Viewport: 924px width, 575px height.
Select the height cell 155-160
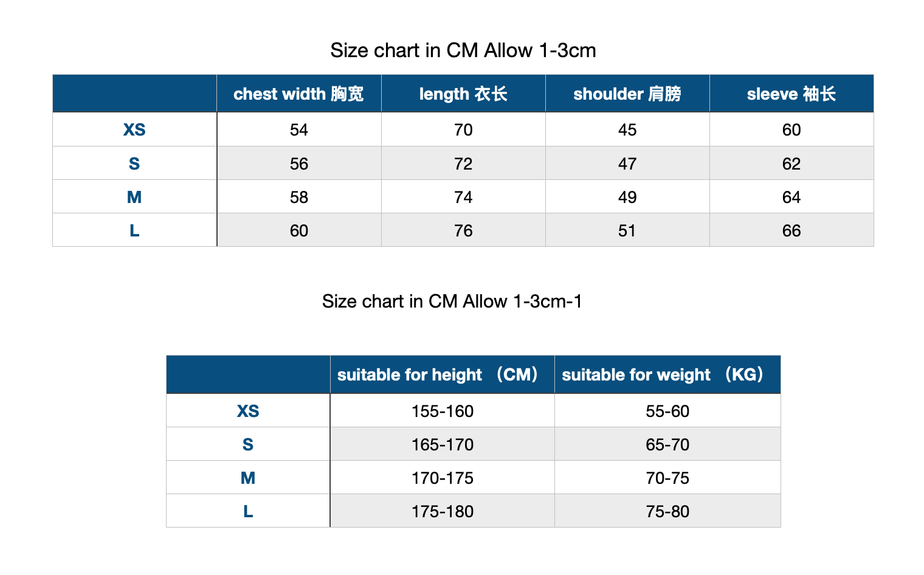pyautogui.click(x=443, y=411)
